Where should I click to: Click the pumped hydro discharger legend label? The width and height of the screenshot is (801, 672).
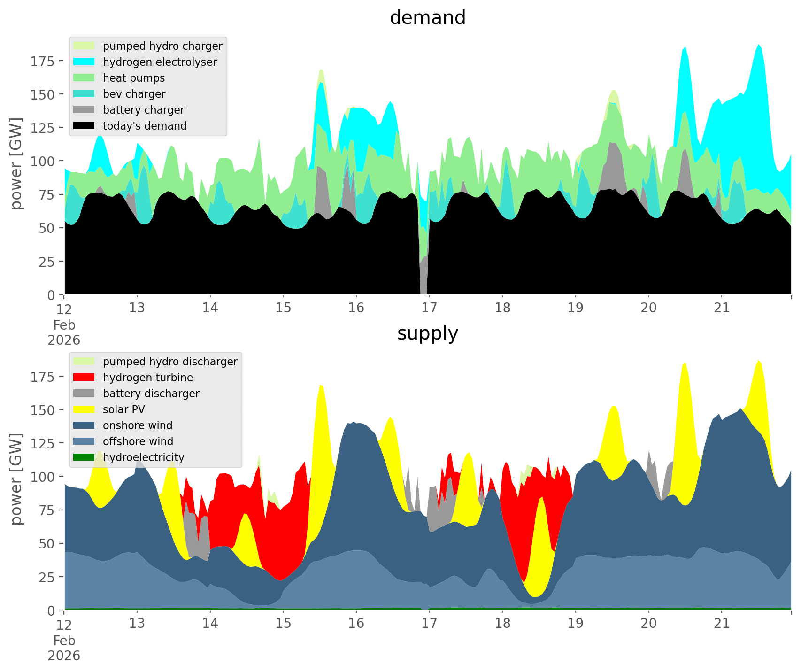[x=170, y=362]
